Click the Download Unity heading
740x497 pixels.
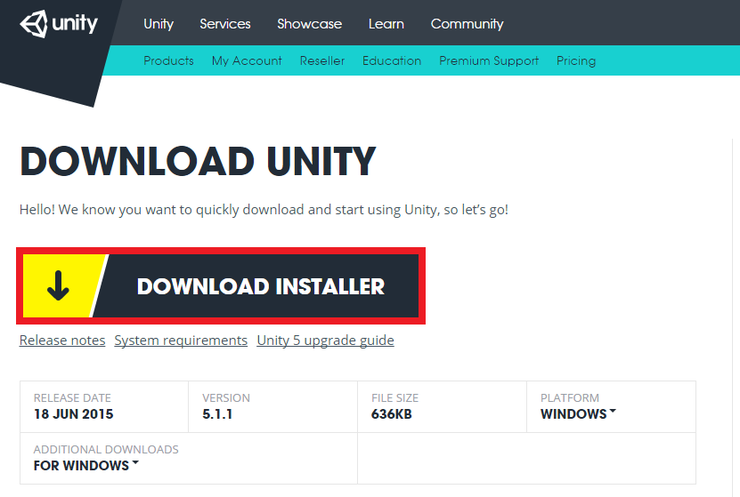click(x=198, y=161)
